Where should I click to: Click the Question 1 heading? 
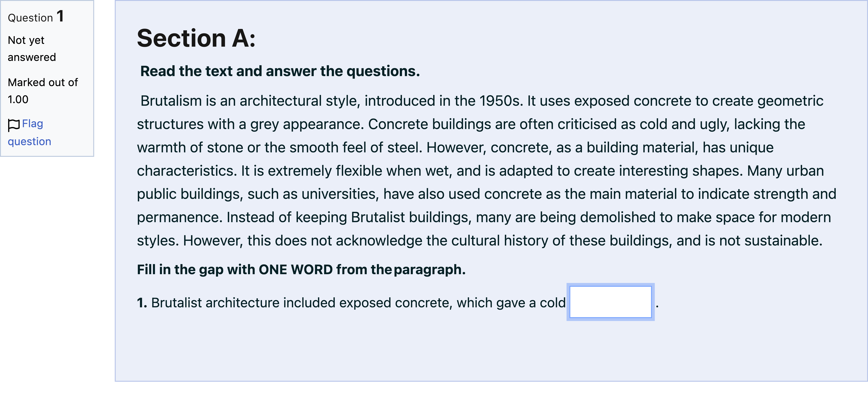tap(36, 16)
